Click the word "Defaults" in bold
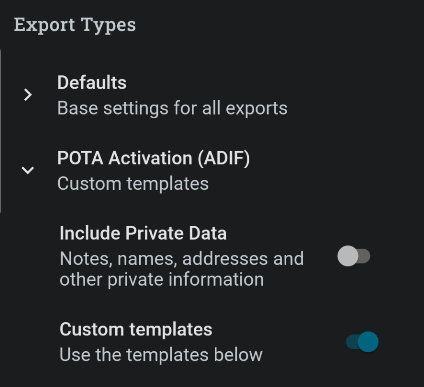Image resolution: width=424 pixels, height=387 pixels. coord(92,83)
